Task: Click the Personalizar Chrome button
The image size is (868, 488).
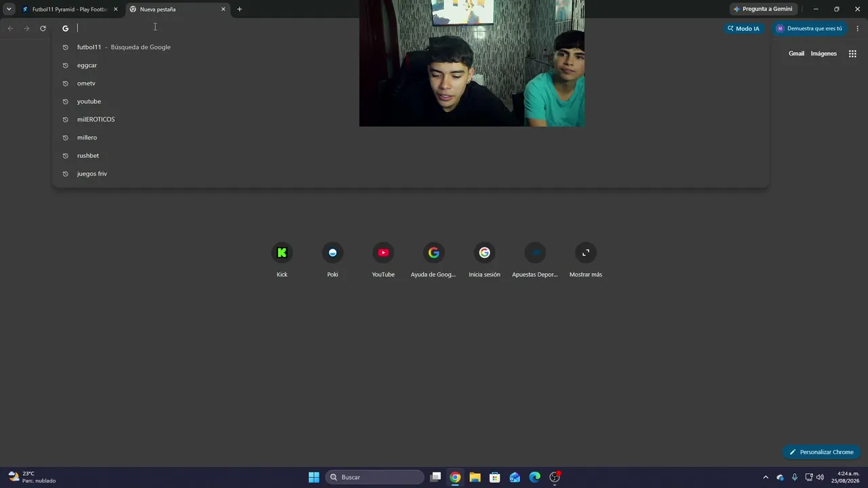Action: 821,452
